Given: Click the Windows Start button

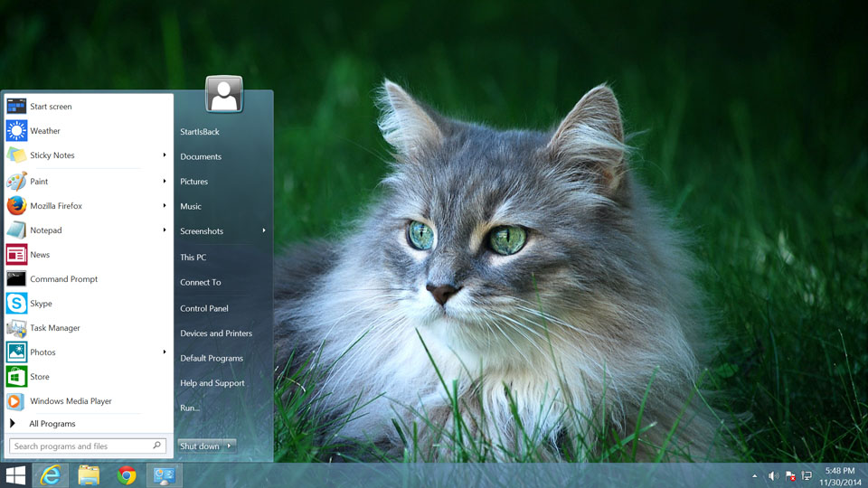Looking at the screenshot, I should click(15, 475).
